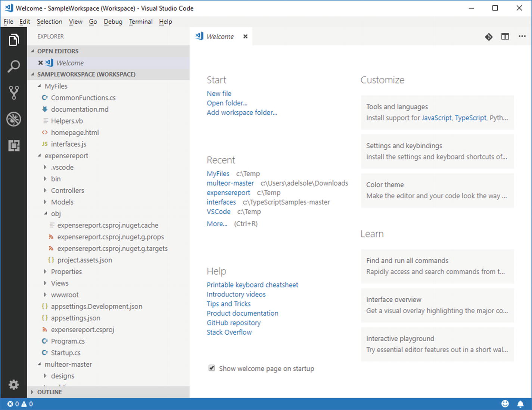This screenshot has width=532, height=410.
Task: Open the Terminal menu
Action: [x=141, y=22]
